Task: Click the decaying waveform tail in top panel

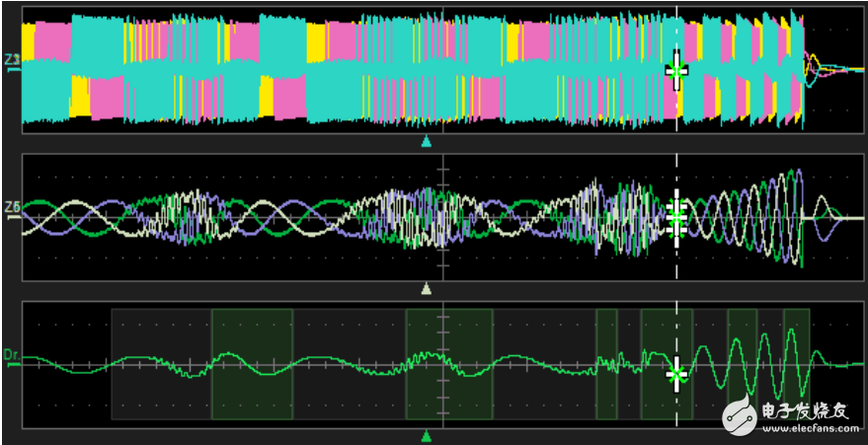Action: [x=825, y=67]
